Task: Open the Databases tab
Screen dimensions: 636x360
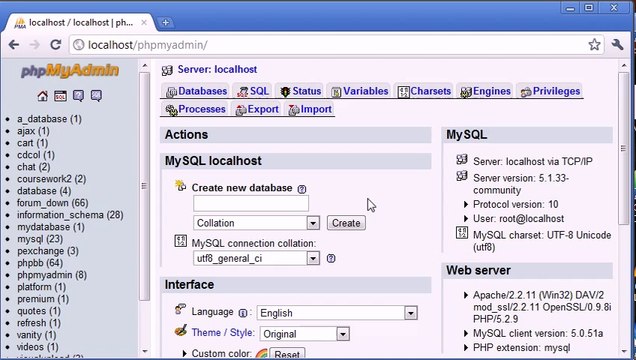Action: click(x=197, y=91)
